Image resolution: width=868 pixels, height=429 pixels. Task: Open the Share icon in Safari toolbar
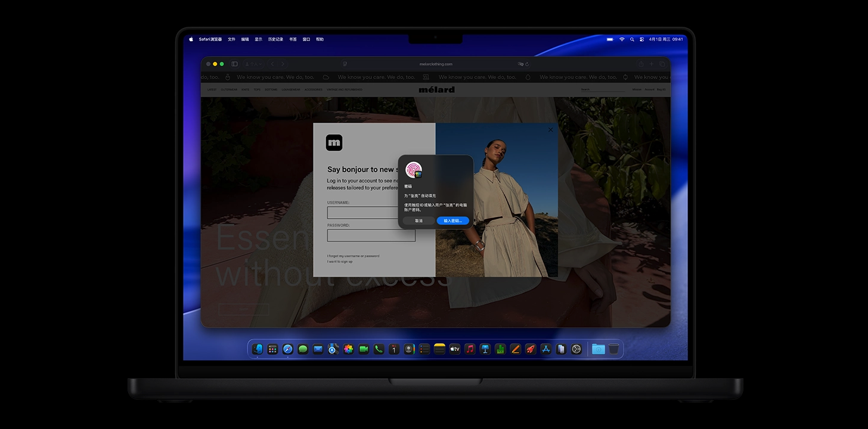coord(641,64)
